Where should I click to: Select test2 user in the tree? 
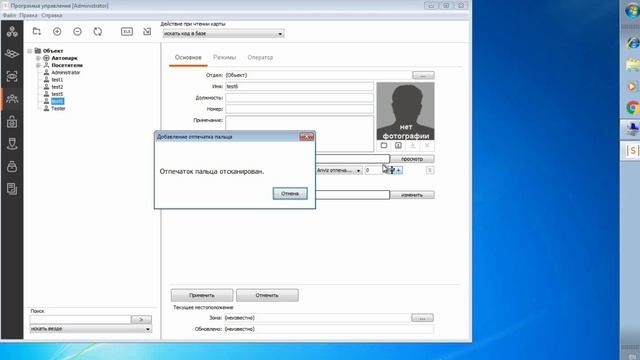(57, 87)
